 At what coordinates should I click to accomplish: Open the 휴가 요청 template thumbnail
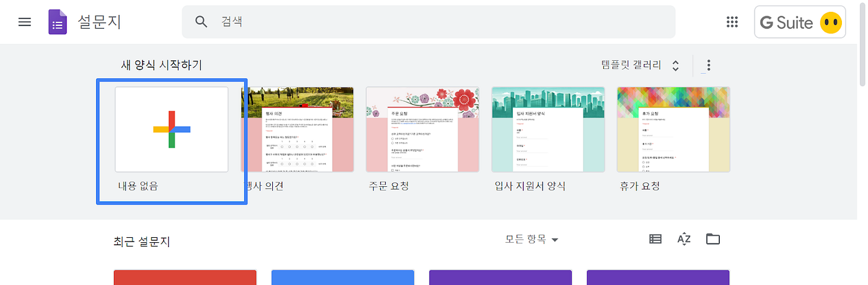coord(673,129)
